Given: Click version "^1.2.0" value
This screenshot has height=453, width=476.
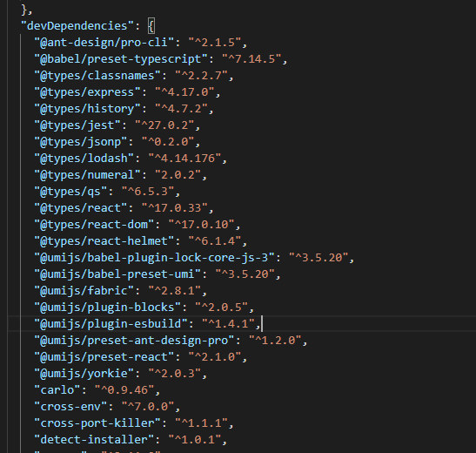Looking at the screenshot, I should click(x=275, y=341).
